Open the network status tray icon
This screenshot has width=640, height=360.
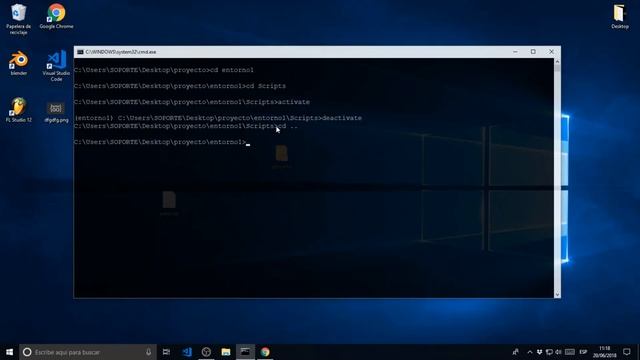tap(549, 352)
